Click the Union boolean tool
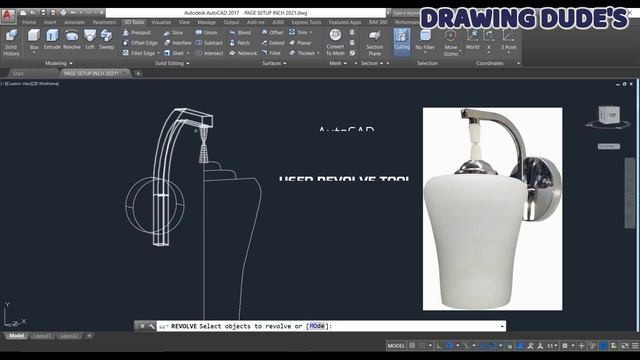This screenshot has width=640, height=360. tap(207, 32)
